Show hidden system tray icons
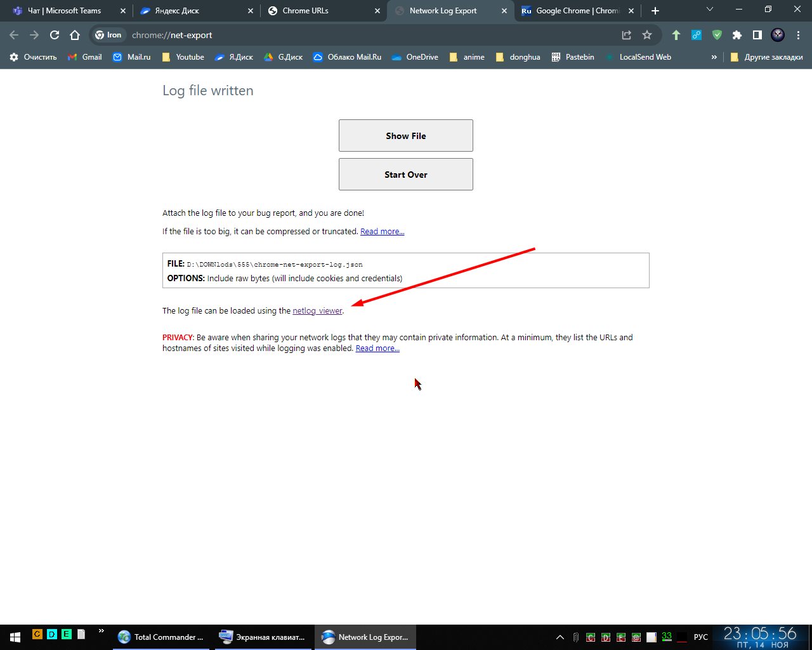Image resolution: width=812 pixels, height=650 pixels. click(x=560, y=637)
